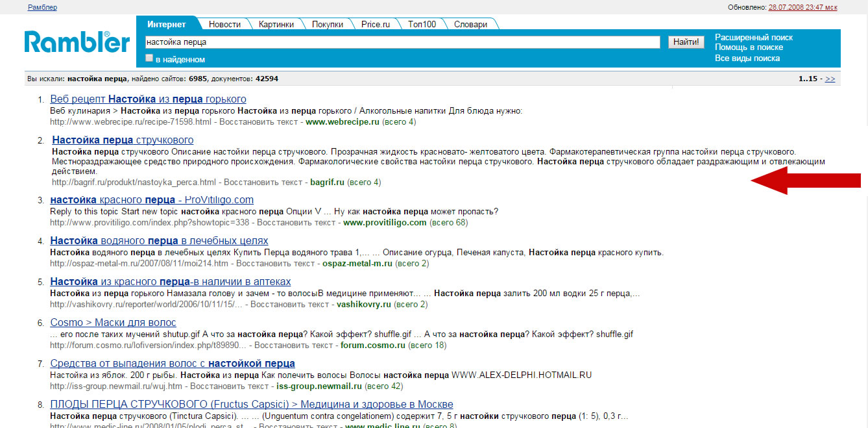Open Расширенный поиск link
Viewport: 868px width, 428px height.
pos(754,38)
